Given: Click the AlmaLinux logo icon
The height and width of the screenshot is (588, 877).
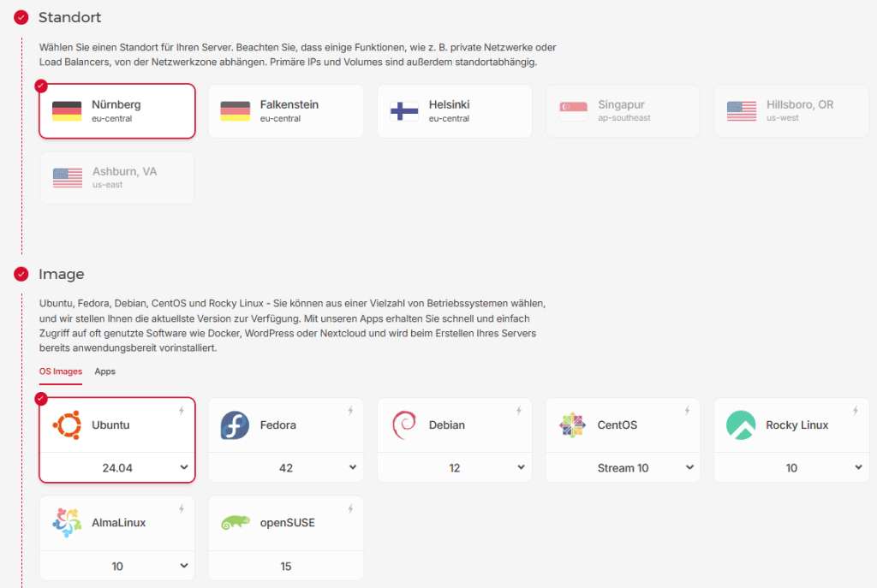Looking at the screenshot, I should (67, 523).
